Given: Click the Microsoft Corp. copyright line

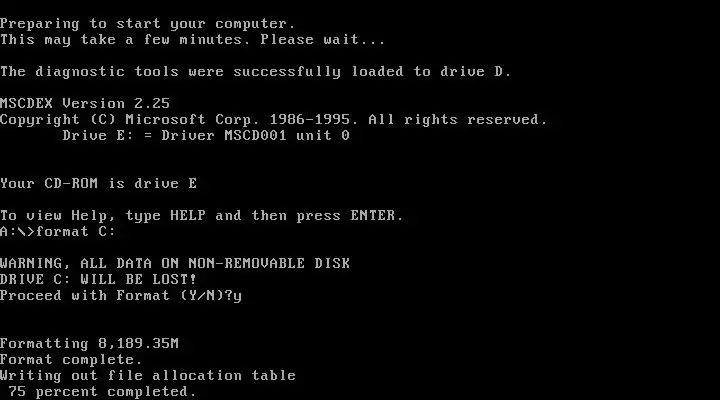Looking at the screenshot, I should point(274,119).
